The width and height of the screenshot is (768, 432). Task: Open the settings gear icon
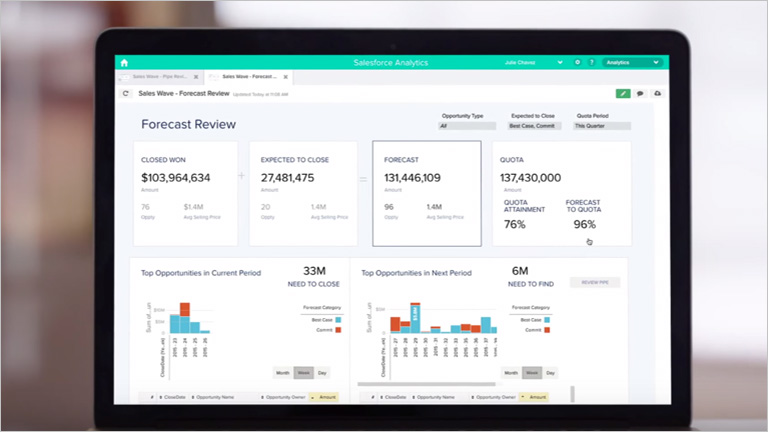coord(578,62)
